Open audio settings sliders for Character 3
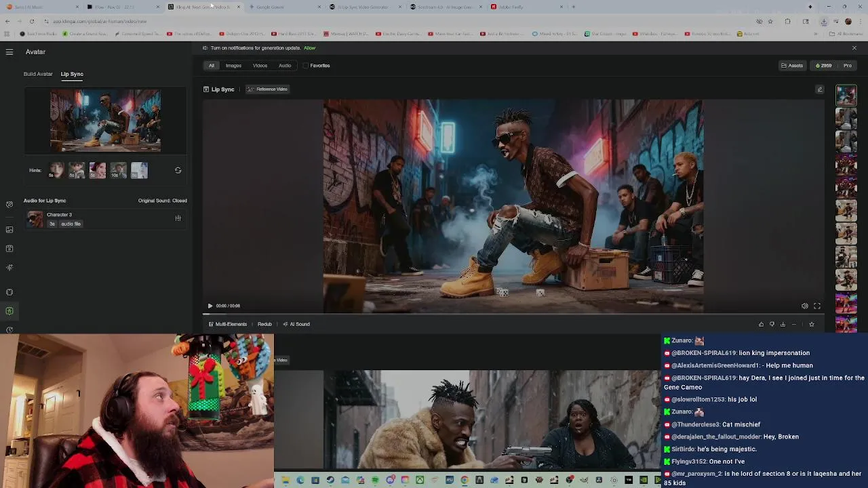The image size is (868, 488). pos(178,218)
